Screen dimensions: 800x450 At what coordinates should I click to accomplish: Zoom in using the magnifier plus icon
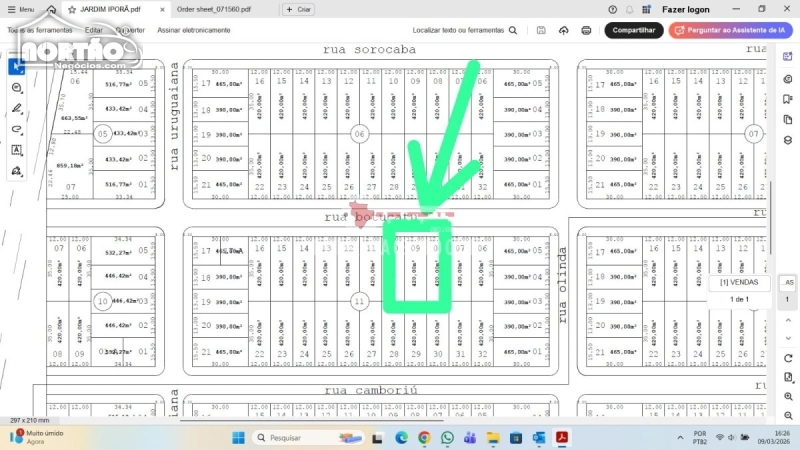787,396
